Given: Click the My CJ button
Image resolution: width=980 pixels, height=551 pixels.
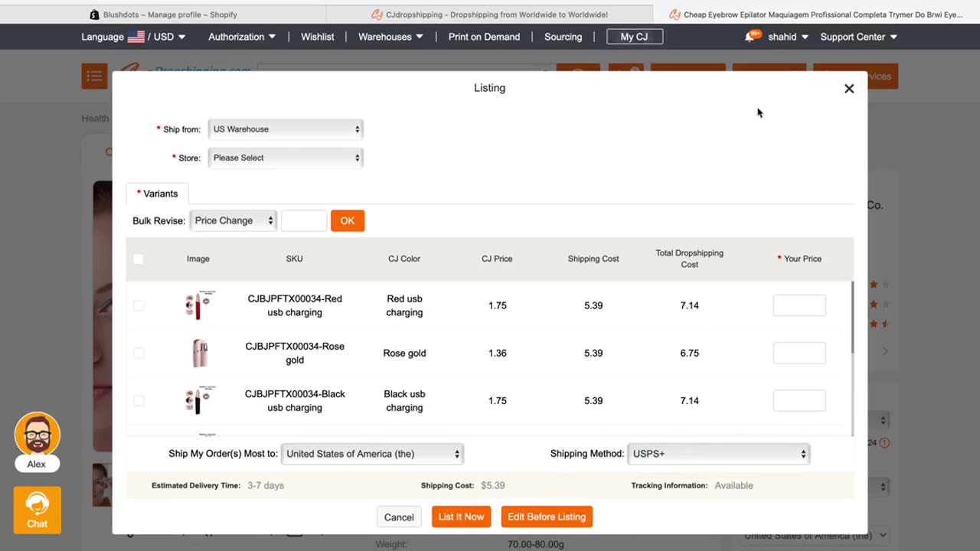Looking at the screenshot, I should pyautogui.click(x=634, y=37).
